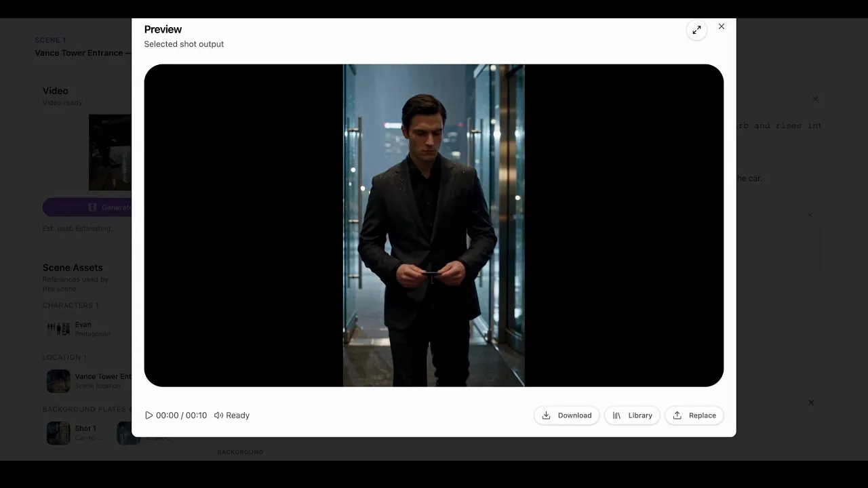Click the video preview frame

click(x=434, y=226)
